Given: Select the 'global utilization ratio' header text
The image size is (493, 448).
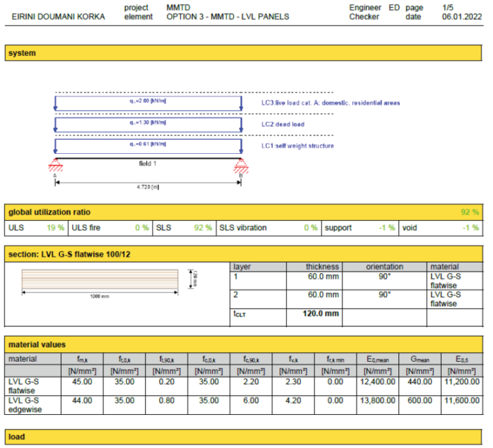Looking at the screenshot, I should pyautogui.click(x=49, y=212).
